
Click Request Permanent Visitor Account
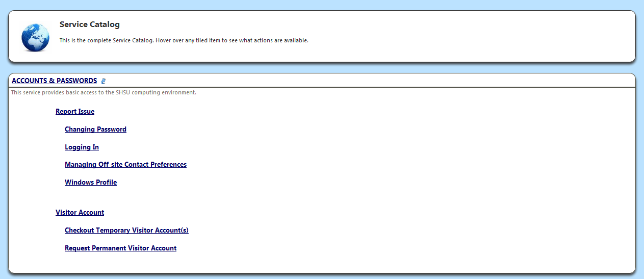[x=120, y=248]
